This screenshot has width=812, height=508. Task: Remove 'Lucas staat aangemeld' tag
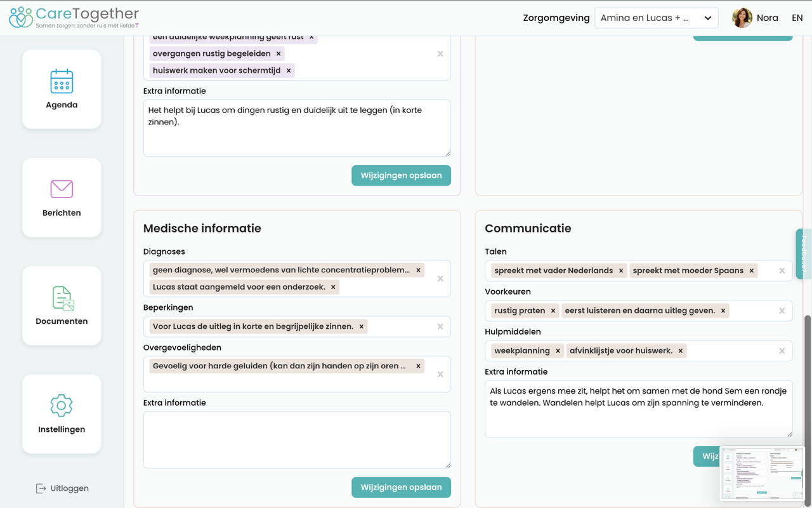coord(333,287)
